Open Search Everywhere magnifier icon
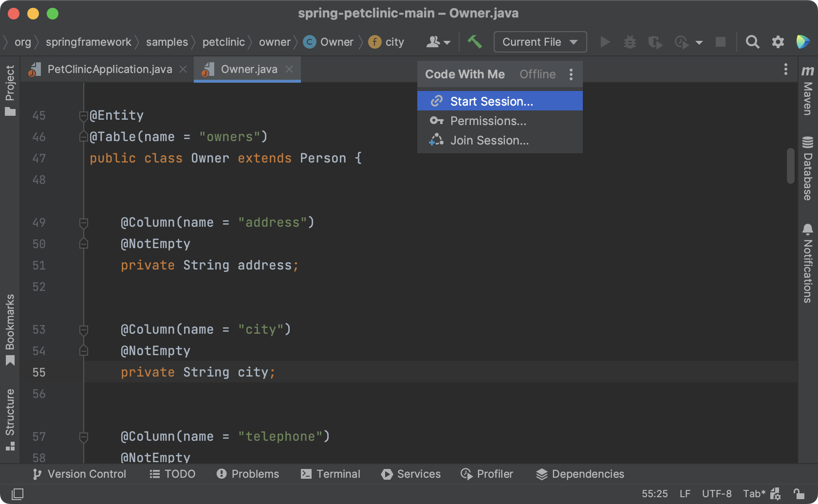The image size is (818, 504). (752, 42)
